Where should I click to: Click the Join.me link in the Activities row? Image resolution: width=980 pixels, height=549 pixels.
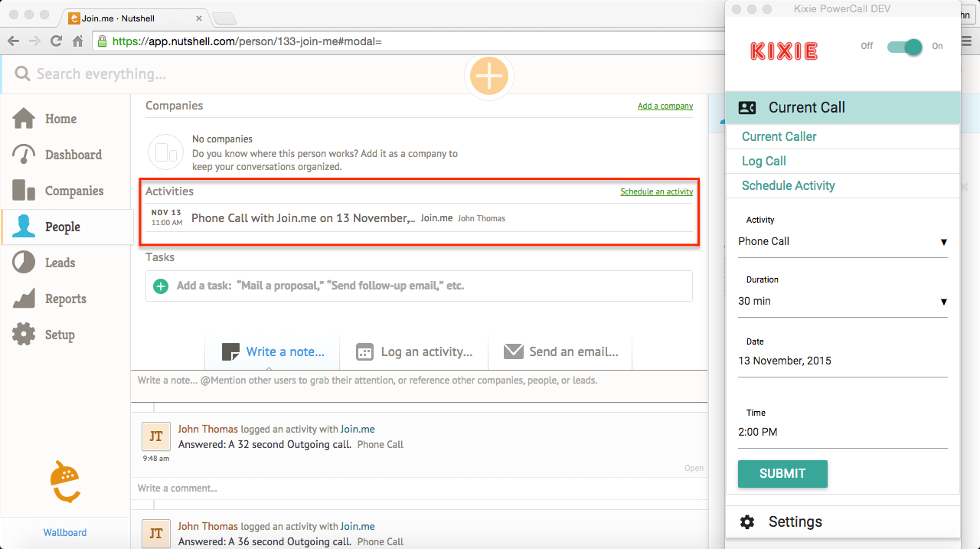[436, 218]
